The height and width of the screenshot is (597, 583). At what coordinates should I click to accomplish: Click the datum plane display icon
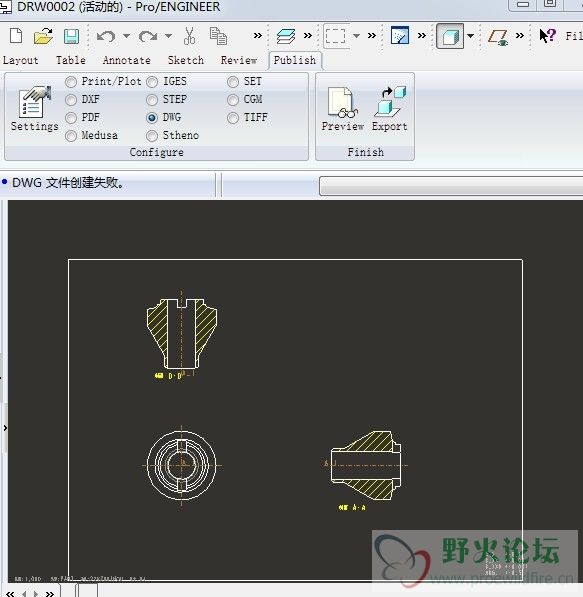point(498,37)
